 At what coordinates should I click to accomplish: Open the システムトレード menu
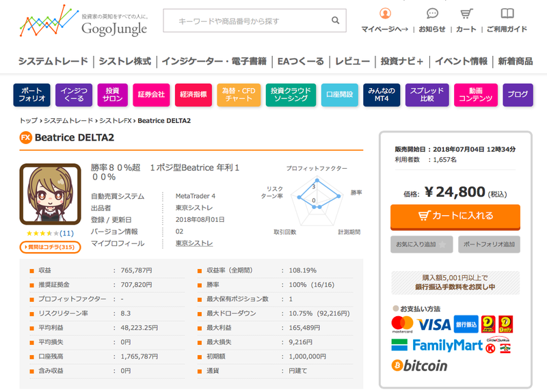[53, 61]
